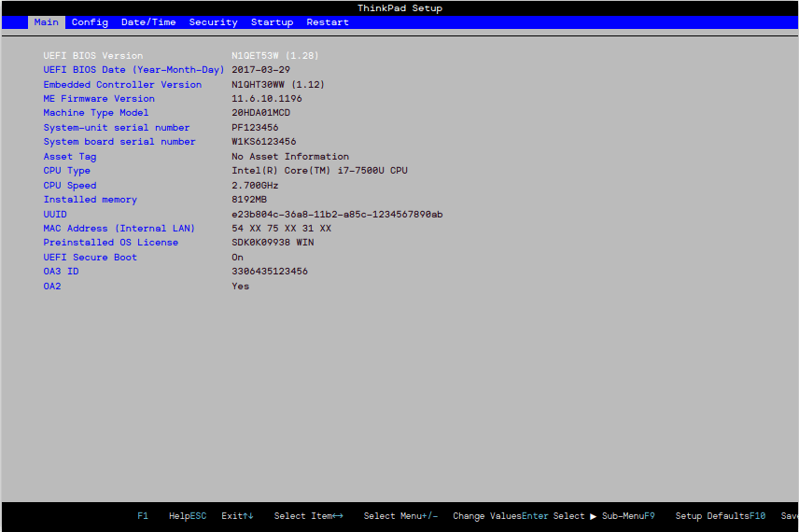The height and width of the screenshot is (532, 799).
Task: Select the CPU Speed label
Action: 70,186
